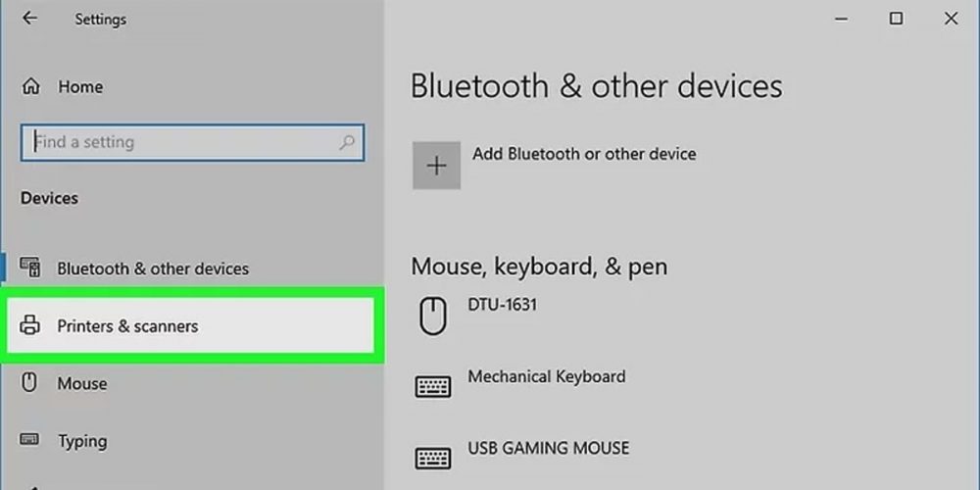Screen dimensions: 980x490
Task: Click the Mouse icon in the sidebar
Action: point(29,383)
